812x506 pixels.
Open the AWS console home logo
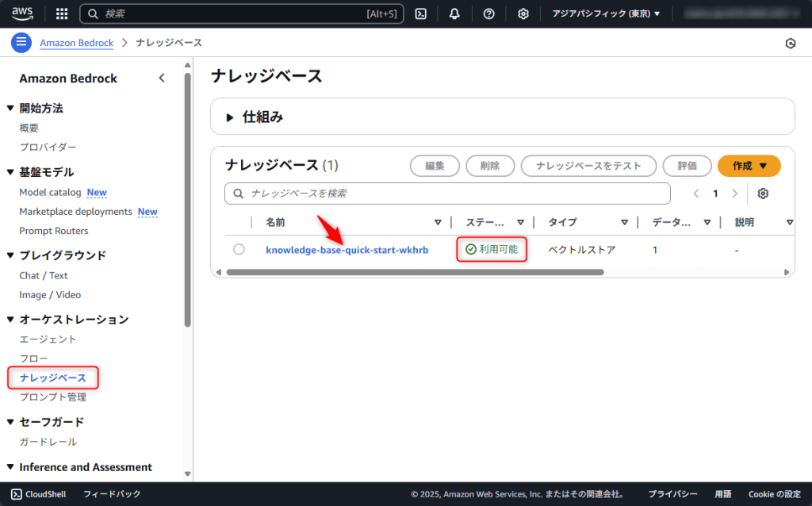[22, 13]
